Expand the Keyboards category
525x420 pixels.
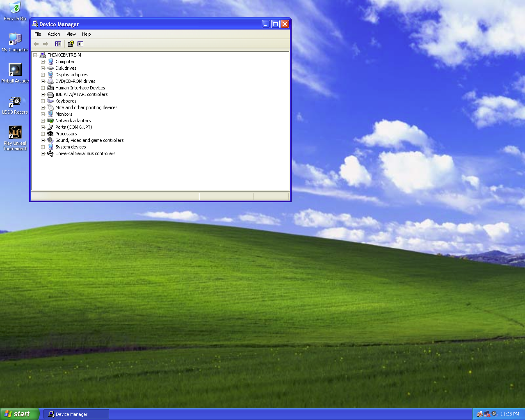point(43,101)
